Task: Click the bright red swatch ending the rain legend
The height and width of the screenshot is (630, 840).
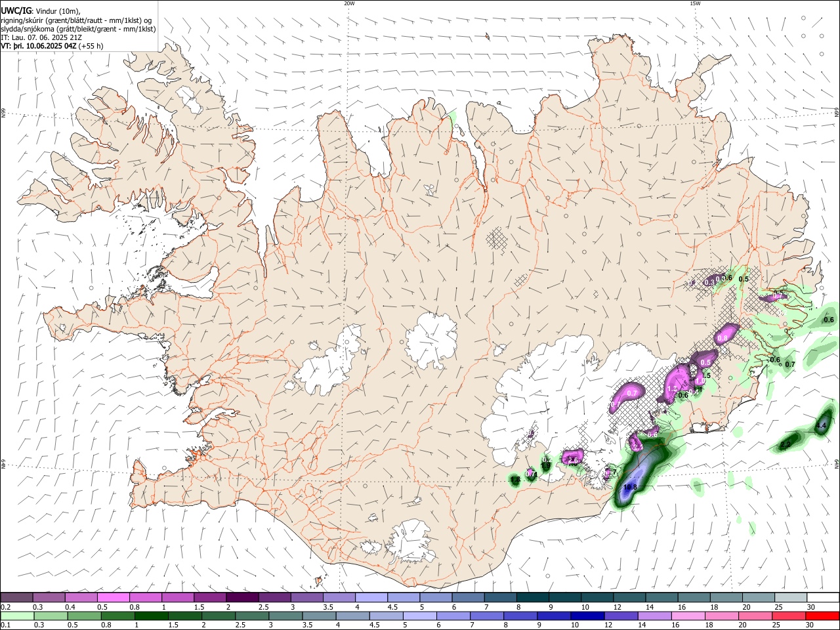Action: click(x=822, y=616)
